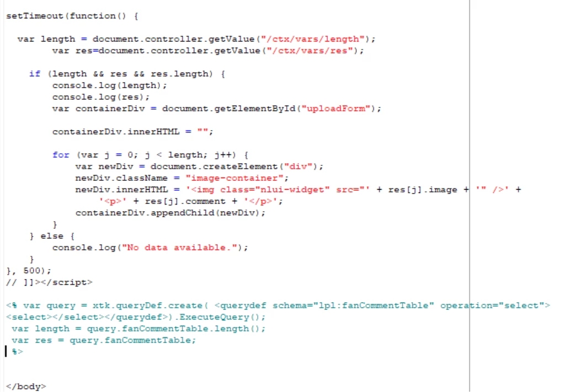Click the if keyword in condition line
This screenshot has width=566, height=392.
click(35, 74)
